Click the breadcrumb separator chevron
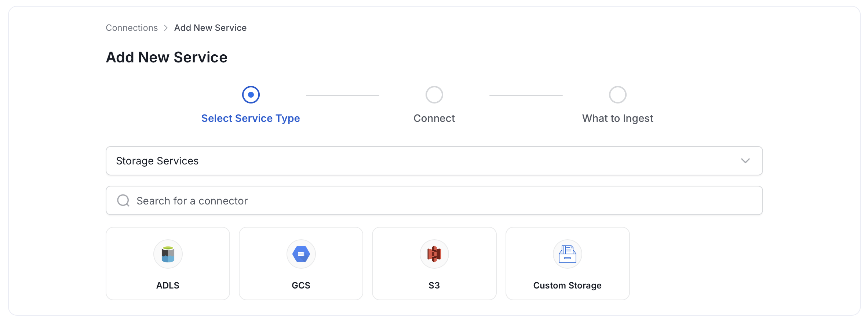The height and width of the screenshot is (323, 868). click(166, 28)
